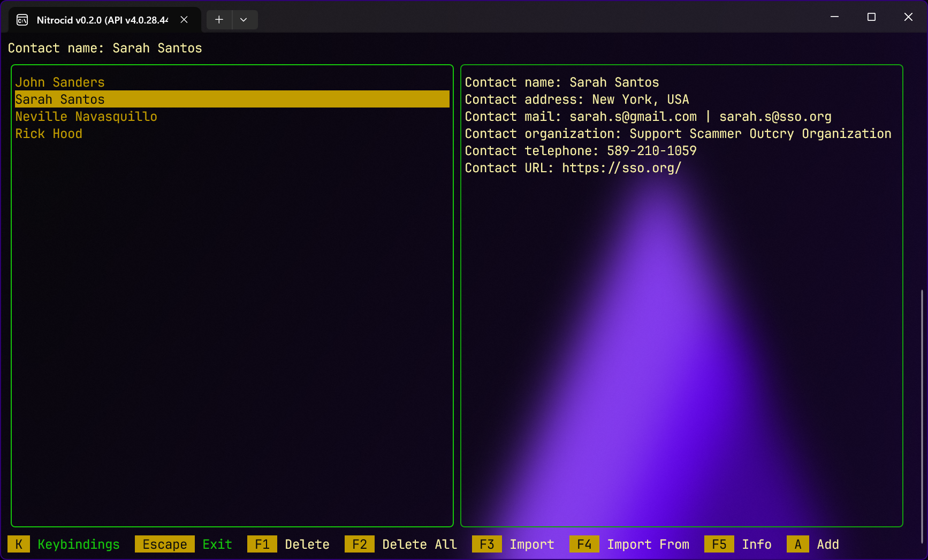This screenshot has width=928, height=560.
Task: Close the Nitrocid terminal tab
Action: point(184,20)
